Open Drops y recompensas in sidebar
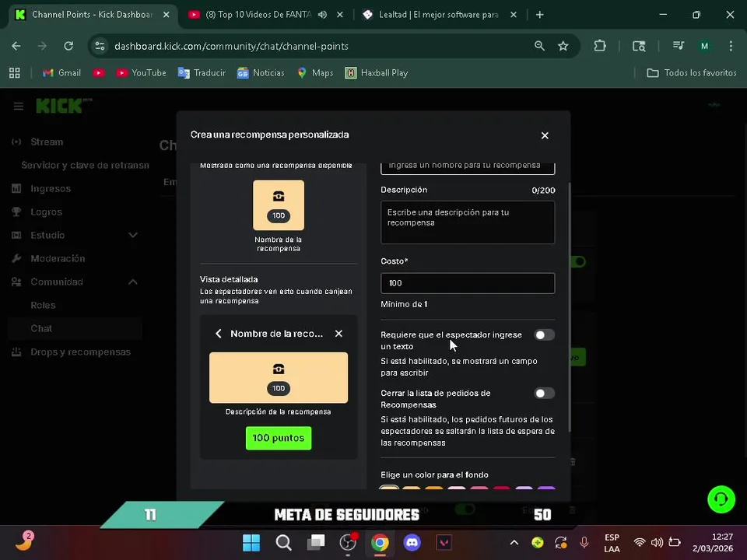747x560 pixels. click(x=80, y=352)
